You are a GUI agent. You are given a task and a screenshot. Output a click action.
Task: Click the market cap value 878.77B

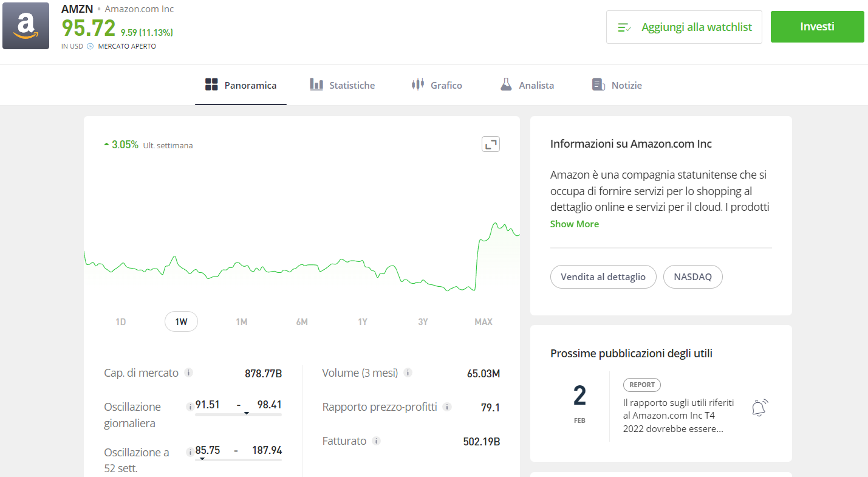[264, 373]
